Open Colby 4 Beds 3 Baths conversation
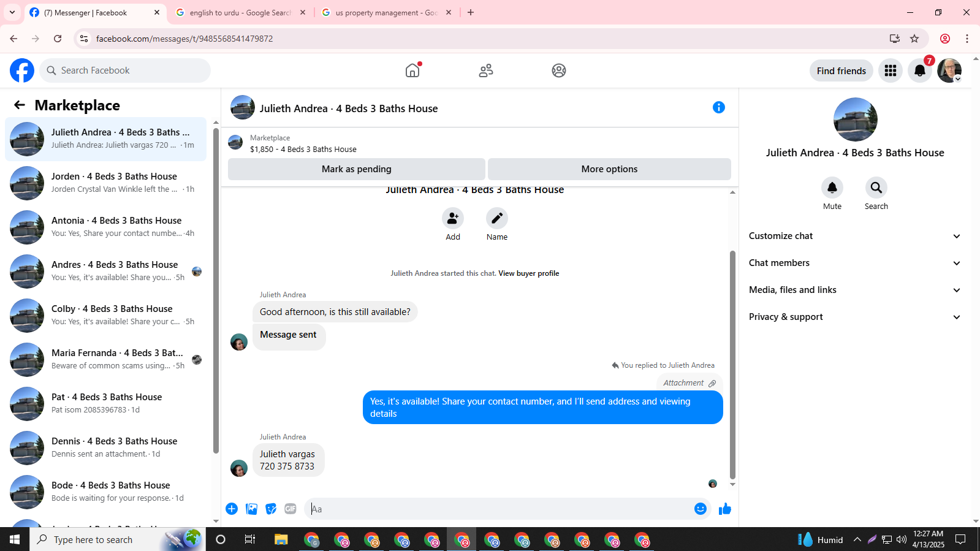Screen dimensions: 980x551 [x=105, y=315]
